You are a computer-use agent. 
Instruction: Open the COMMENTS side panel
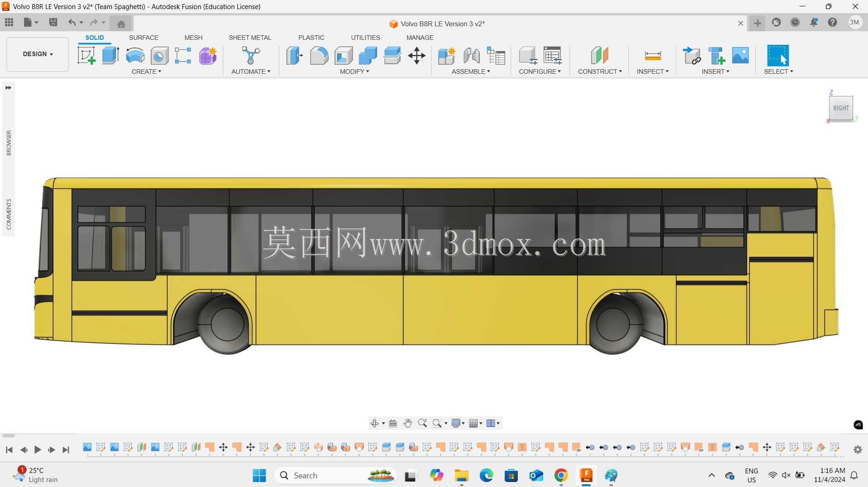point(9,214)
